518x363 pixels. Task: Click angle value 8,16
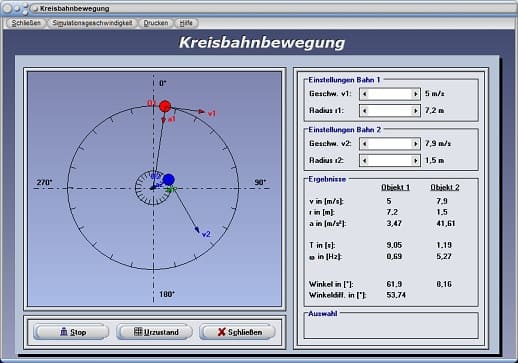coord(444,284)
